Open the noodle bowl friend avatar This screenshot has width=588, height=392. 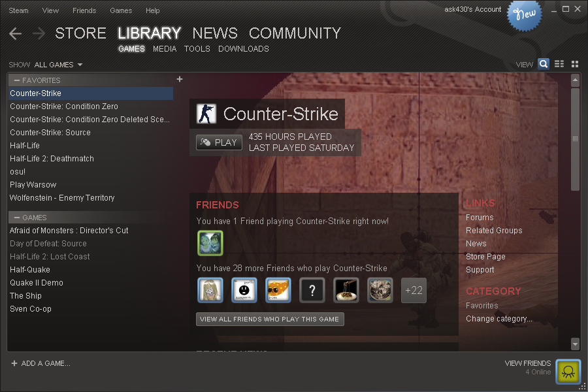pyautogui.click(x=346, y=290)
